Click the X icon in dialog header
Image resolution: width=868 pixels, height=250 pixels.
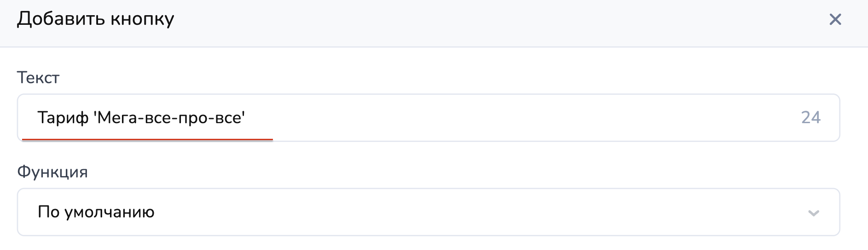(835, 19)
